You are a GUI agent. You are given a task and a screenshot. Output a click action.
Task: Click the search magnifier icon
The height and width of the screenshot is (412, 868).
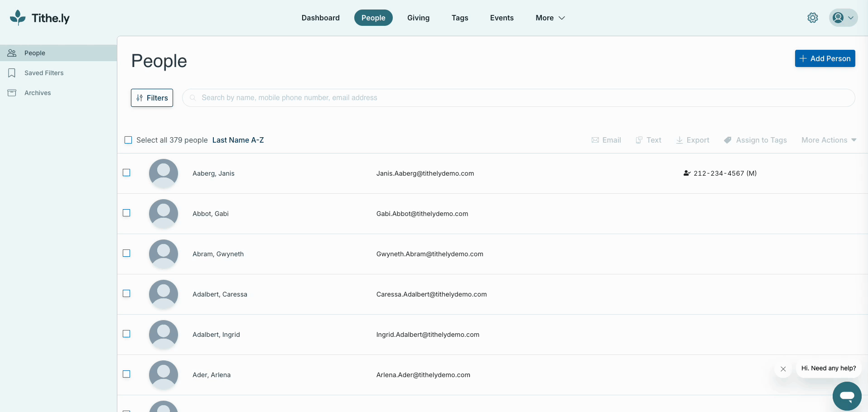click(x=193, y=98)
